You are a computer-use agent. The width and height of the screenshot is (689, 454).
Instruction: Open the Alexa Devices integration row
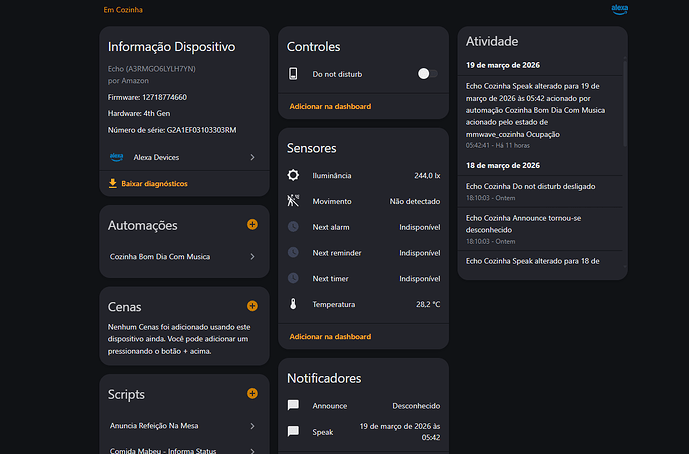click(x=185, y=157)
